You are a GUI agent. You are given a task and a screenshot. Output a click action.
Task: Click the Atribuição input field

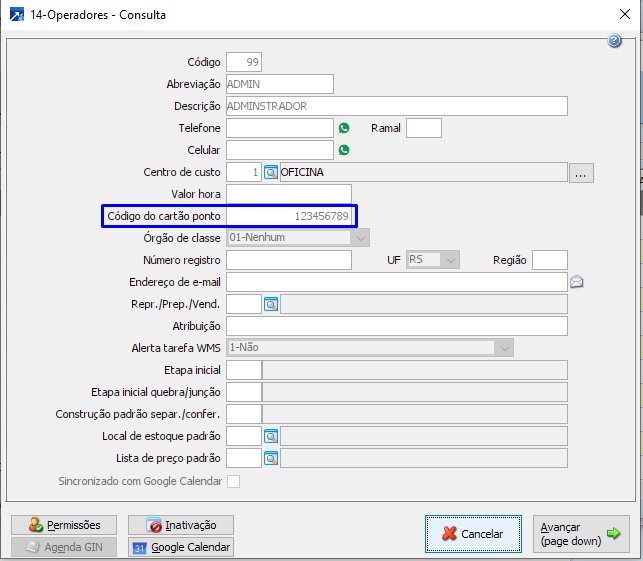(397, 326)
